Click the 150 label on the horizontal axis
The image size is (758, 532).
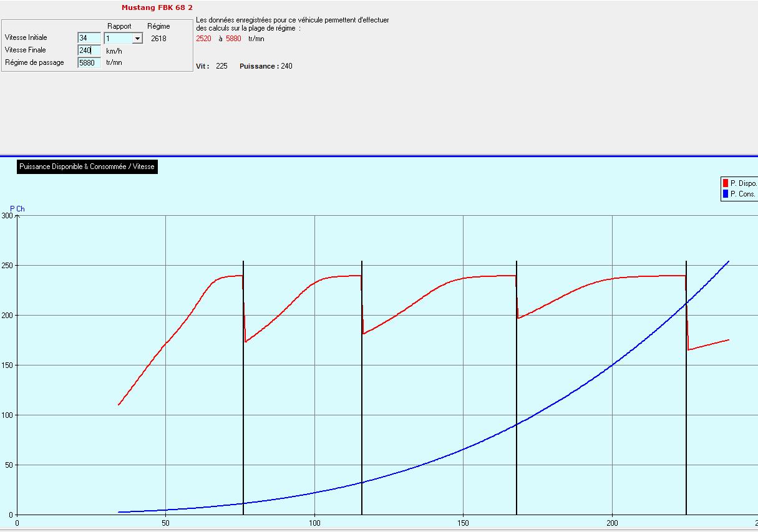(x=464, y=523)
